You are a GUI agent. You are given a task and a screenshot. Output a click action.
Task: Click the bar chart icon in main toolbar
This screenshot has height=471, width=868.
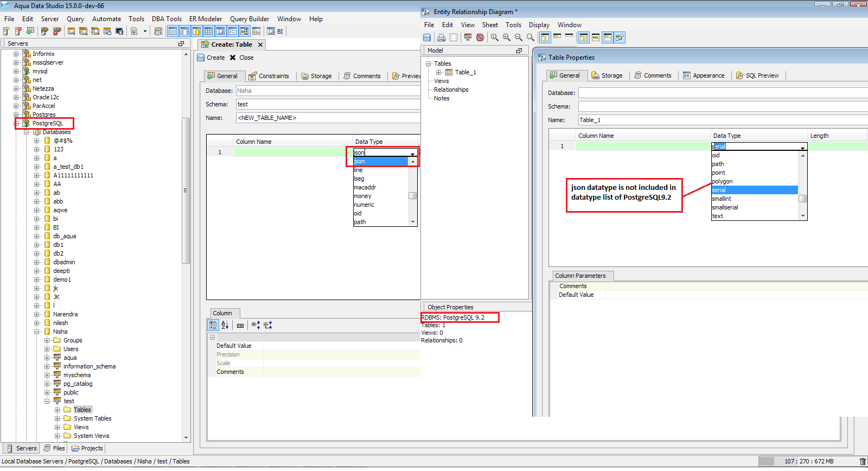[257, 31]
